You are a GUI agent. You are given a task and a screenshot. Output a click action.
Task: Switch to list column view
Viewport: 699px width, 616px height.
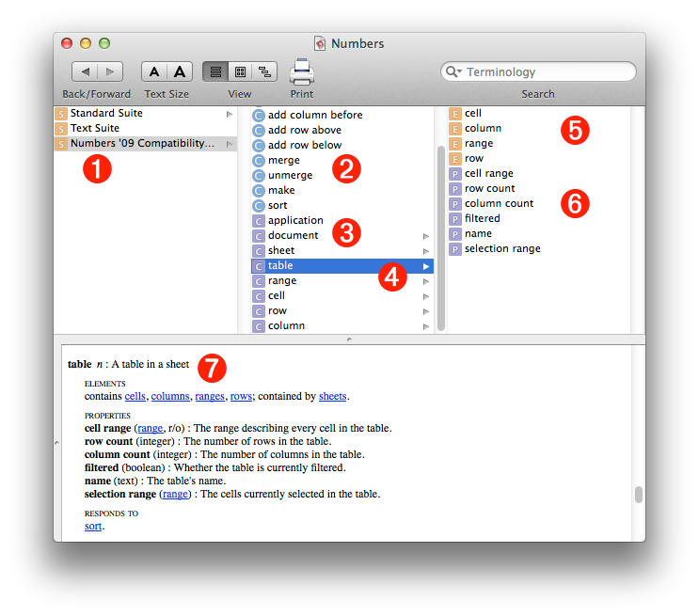215,71
